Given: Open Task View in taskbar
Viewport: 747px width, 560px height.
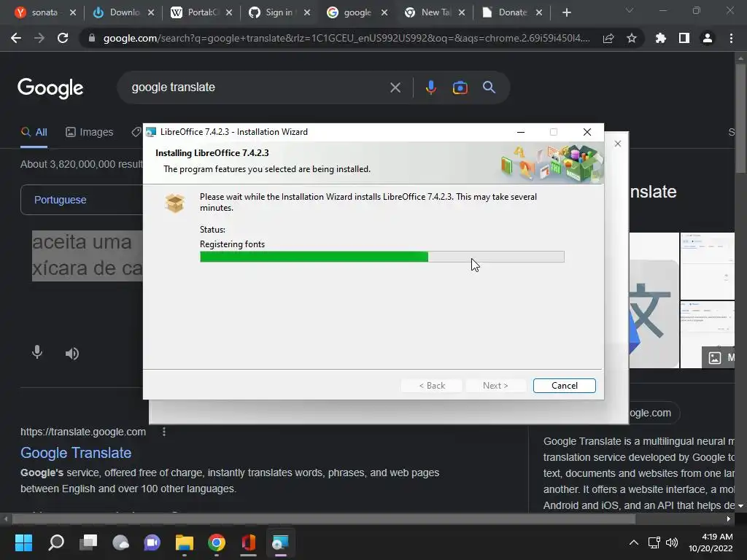Looking at the screenshot, I should click(x=88, y=542).
